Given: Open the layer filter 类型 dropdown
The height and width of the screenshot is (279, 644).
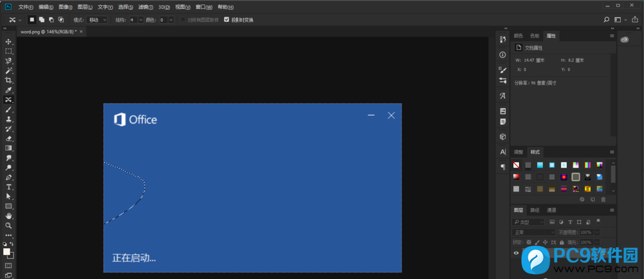Looking at the screenshot, I should (528, 222).
